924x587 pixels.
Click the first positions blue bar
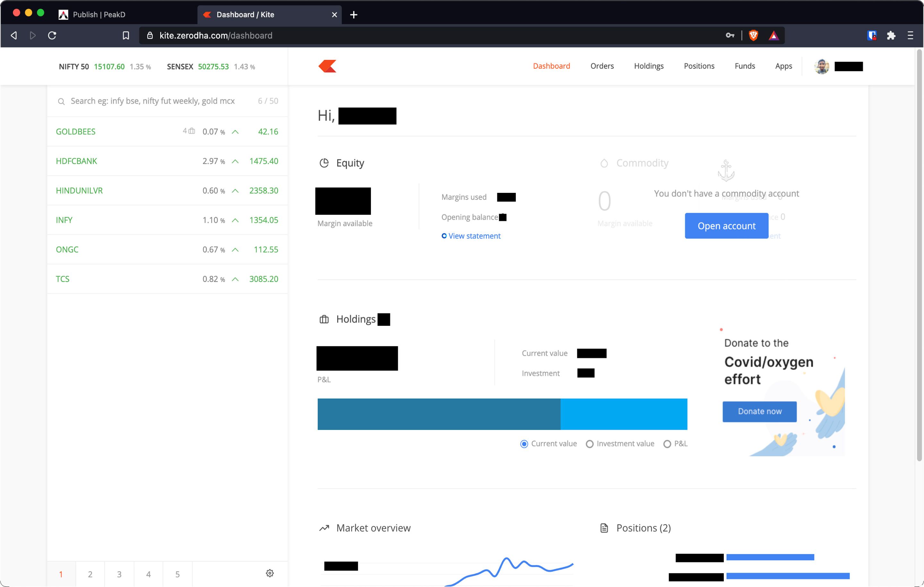tap(770, 557)
